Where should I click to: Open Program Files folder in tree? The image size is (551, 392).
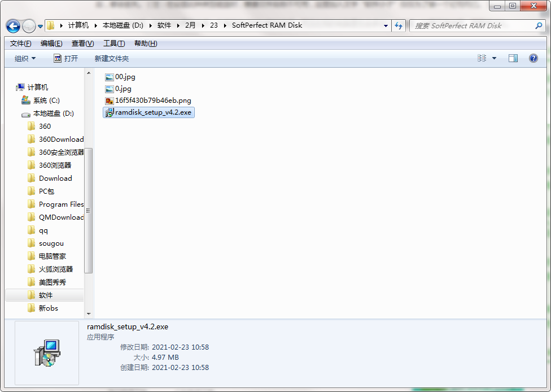point(55,204)
